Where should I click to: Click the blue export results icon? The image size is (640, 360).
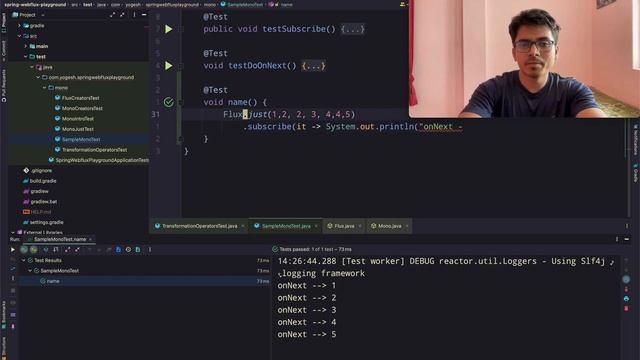118,249
